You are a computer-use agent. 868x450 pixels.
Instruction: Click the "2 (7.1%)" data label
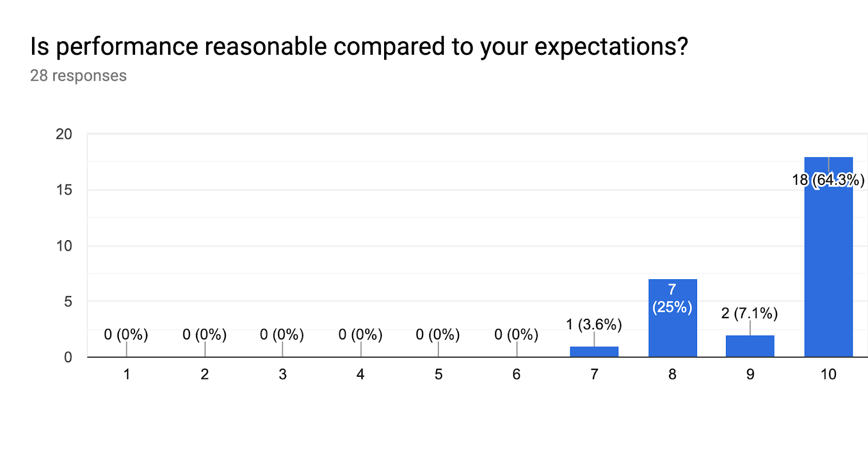click(x=749, y=313)
